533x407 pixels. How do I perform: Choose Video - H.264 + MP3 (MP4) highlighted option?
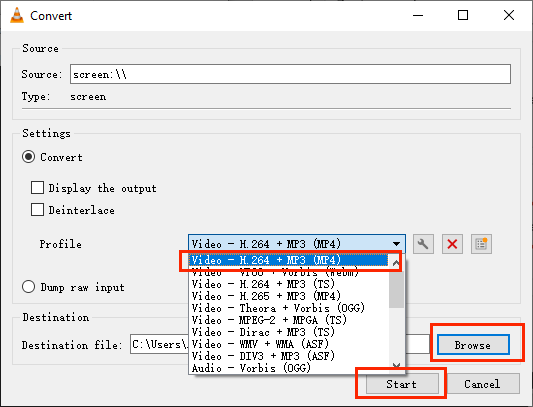(288, 260)
